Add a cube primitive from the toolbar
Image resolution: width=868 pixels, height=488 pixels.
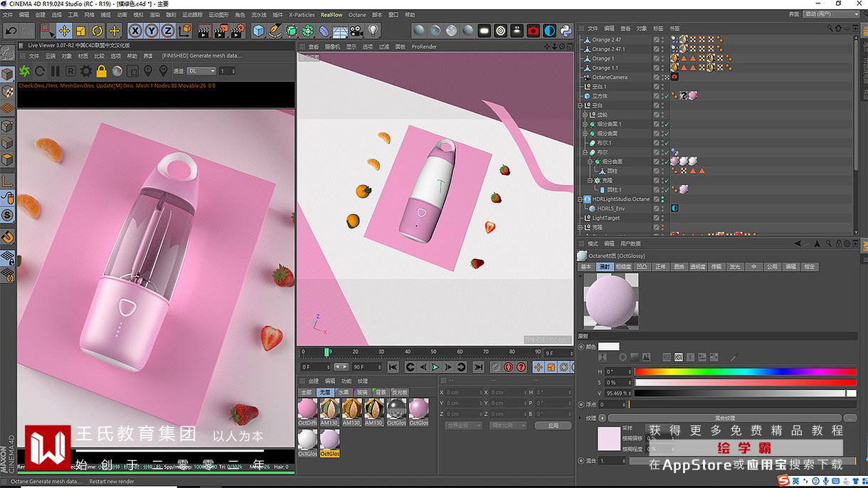[x=258, y=31]
